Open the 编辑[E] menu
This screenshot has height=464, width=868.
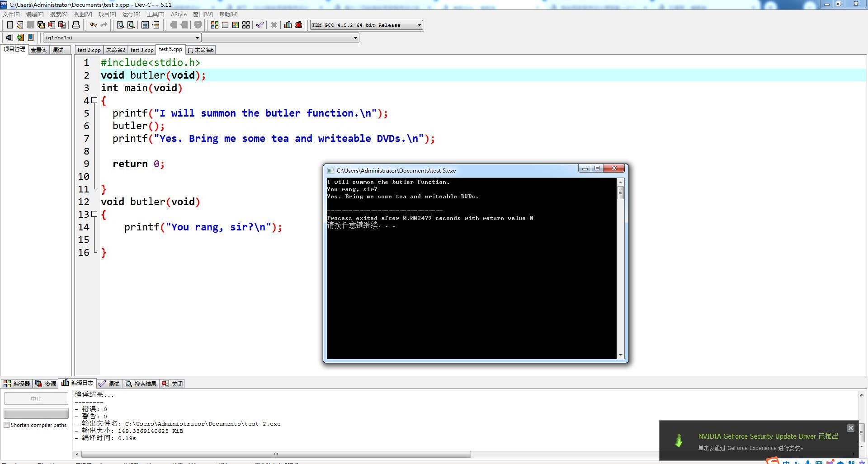[35, 14]
